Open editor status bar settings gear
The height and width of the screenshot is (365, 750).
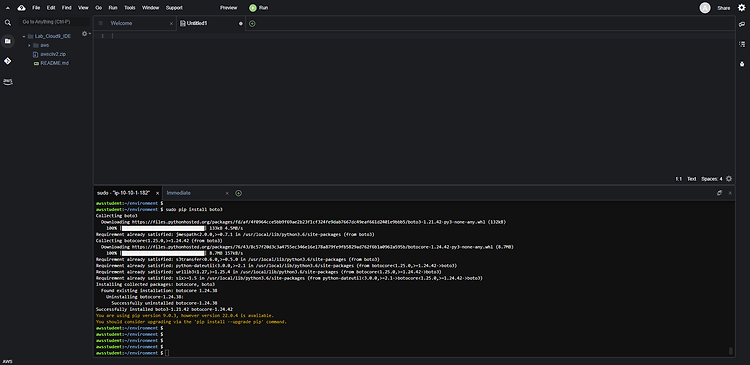729,179
